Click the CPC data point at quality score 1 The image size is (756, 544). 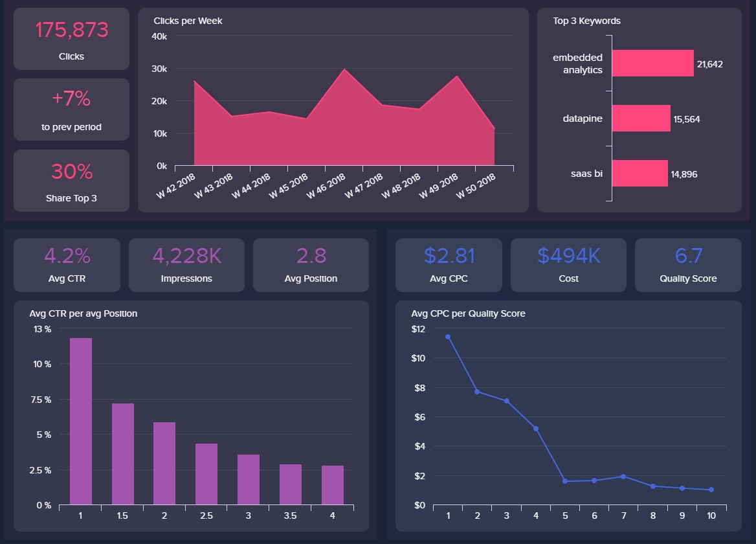point(448,337)
